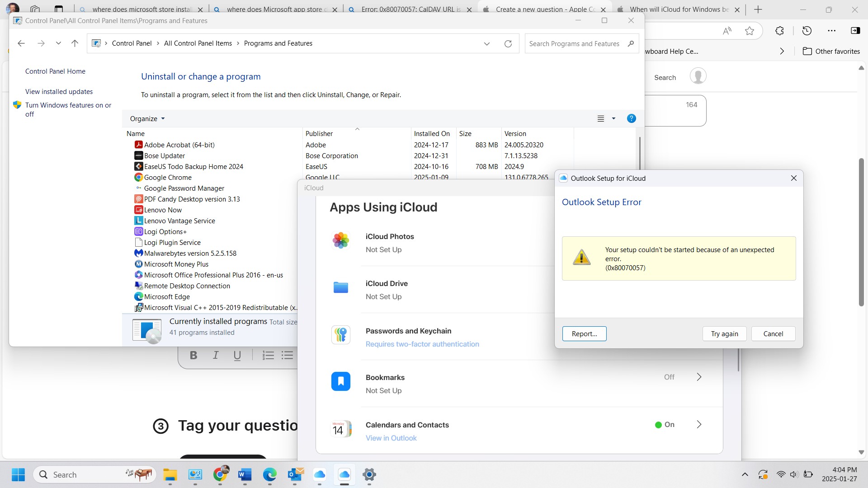The width and height of the screenshot is (868, 488).
Task: Refresh the Programs and Features list
Action: point(508,43)
